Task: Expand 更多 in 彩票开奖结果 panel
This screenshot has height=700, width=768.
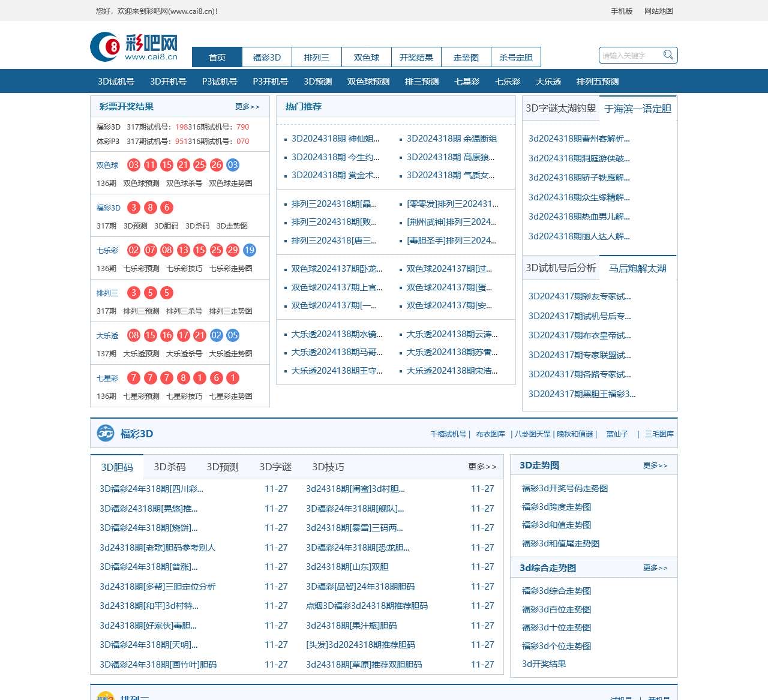Action: (x=247, y=107)
